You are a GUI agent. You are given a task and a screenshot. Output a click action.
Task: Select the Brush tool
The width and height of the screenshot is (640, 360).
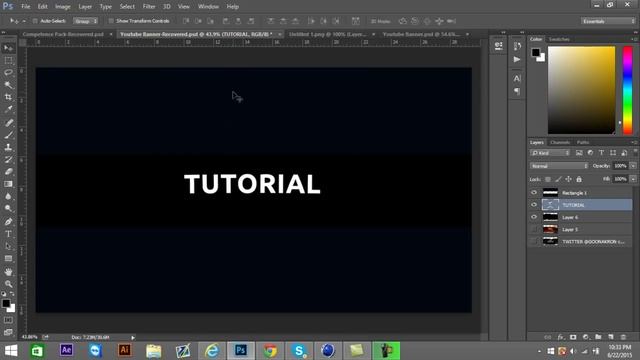tap(8, 135)
